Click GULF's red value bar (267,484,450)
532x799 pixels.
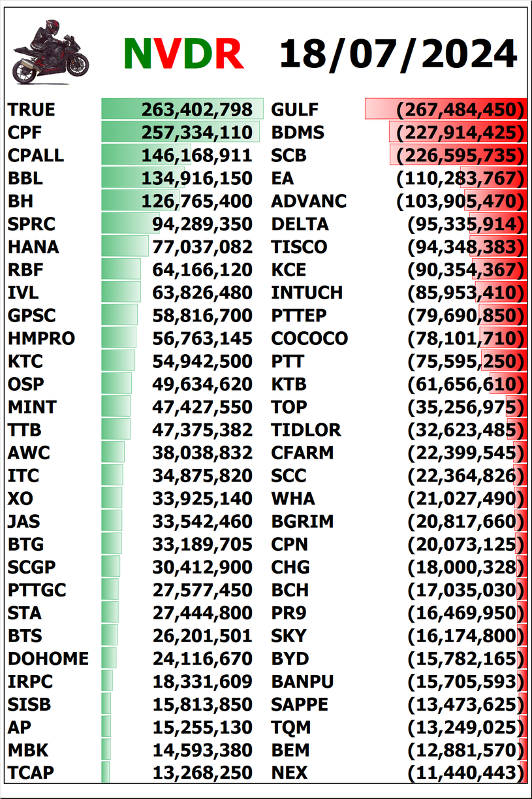click(445, 110)
